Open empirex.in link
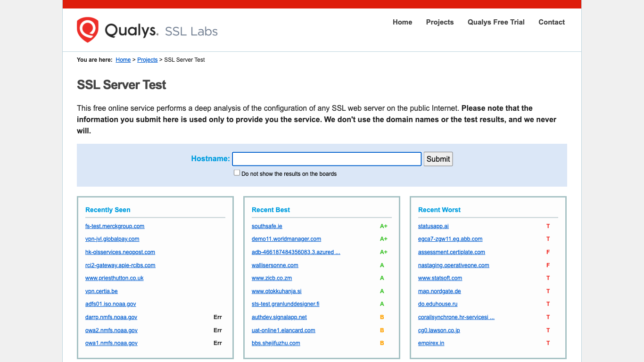This screenshot has width=644, height=362. (431, 343)
